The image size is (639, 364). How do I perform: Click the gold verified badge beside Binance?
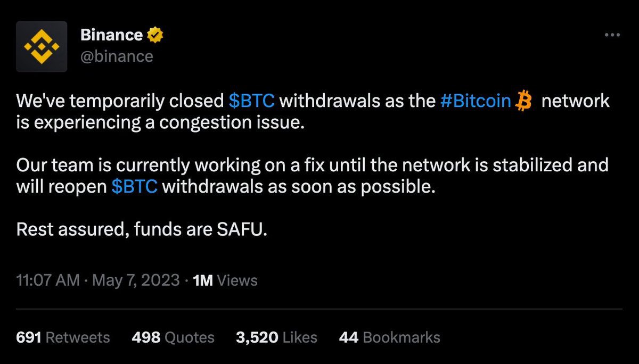point(154,36)
